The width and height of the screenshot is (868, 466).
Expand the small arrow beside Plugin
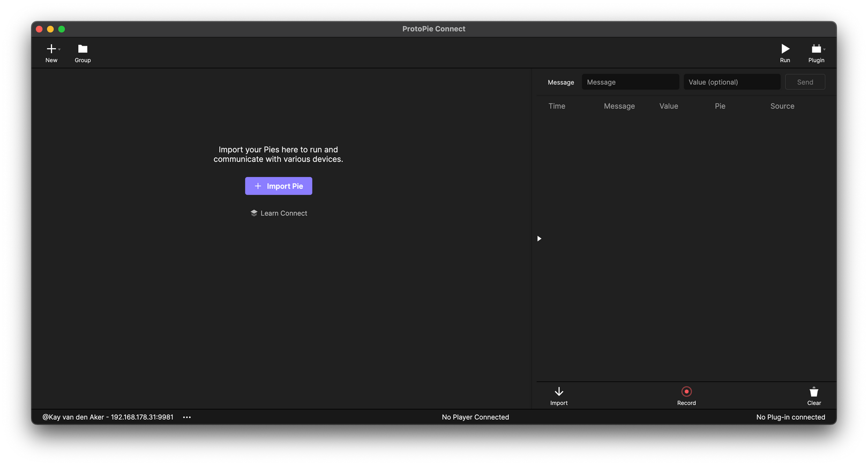point(824,49)
